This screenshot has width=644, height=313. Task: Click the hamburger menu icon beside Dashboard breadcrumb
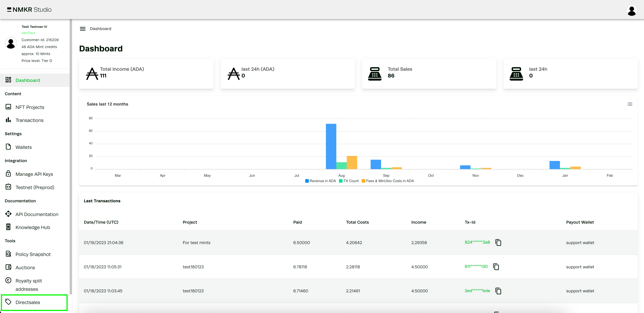pyautogui.click(x=82, y=29)
